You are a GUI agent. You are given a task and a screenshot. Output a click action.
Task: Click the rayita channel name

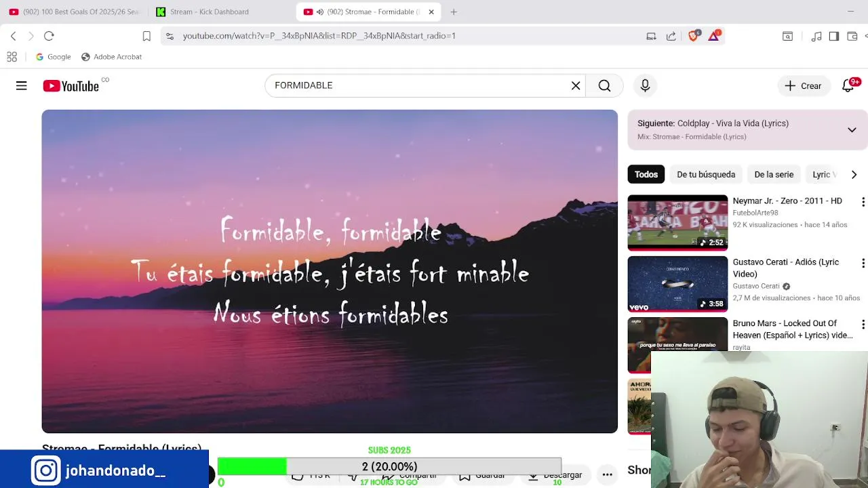pos(741,347)
